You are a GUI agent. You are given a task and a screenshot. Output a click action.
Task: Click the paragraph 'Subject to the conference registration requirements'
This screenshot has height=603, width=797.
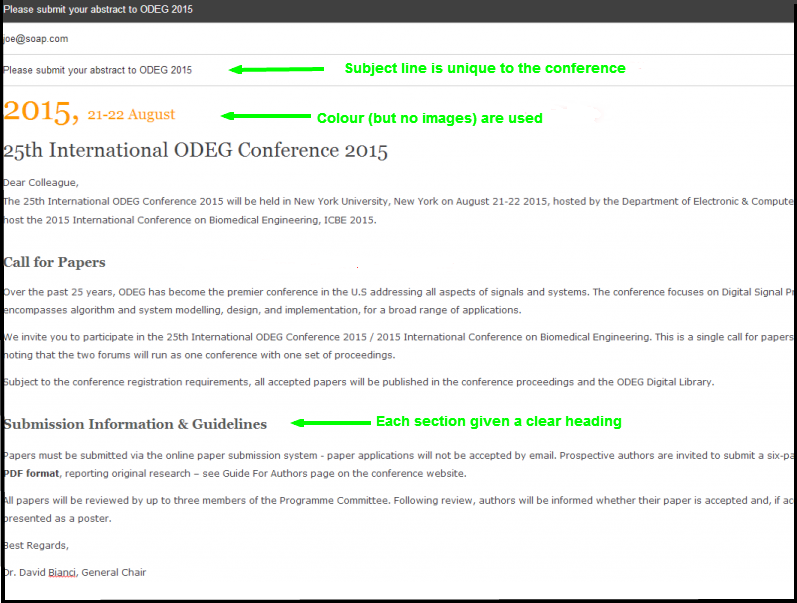[359, 382]
